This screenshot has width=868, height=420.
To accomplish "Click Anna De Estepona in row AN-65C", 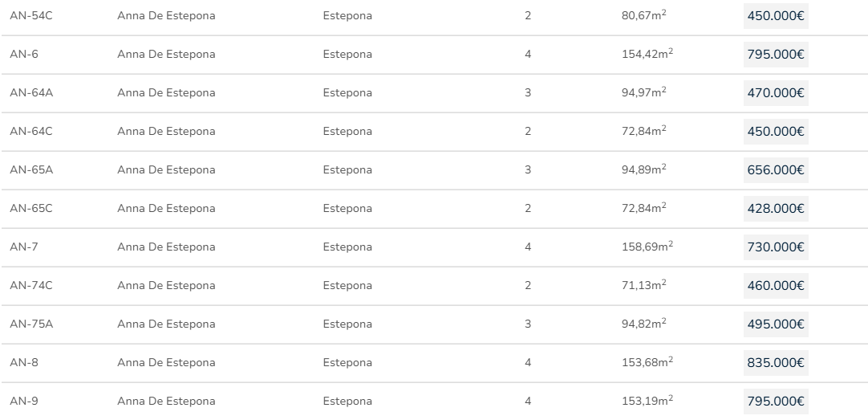I will pyautogui.click(x=166, y=209).
